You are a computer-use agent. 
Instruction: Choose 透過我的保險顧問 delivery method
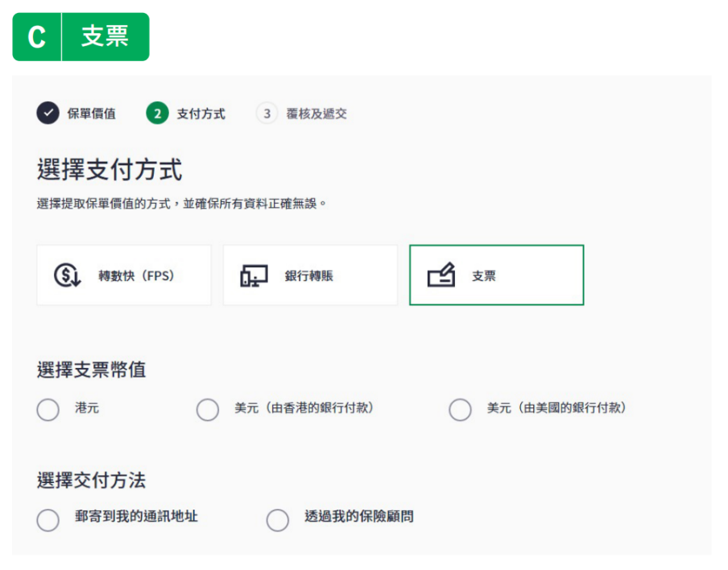278,519
